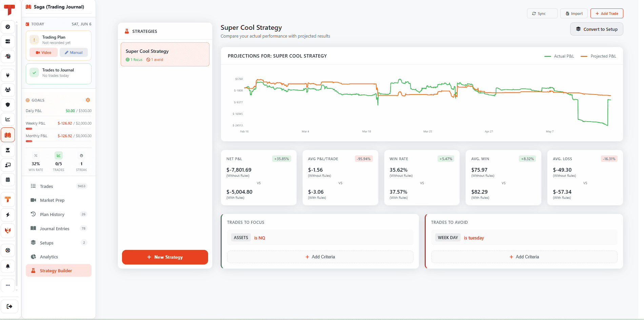The image size is (644, 320).
Task: Click the '-95.94%' Avg P&L/Trade badge
Action: 364,159
